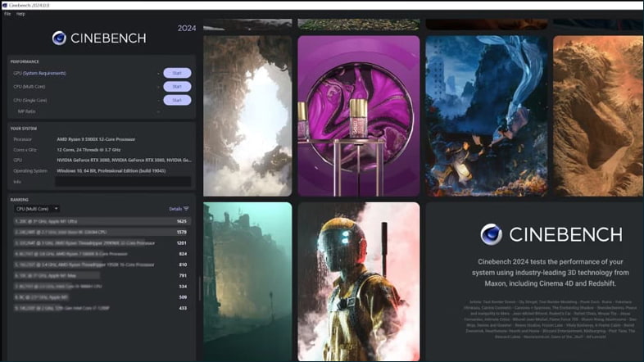
Task: Click the helmeted astronaut artwork thumbnail
Action: [359, 282]
